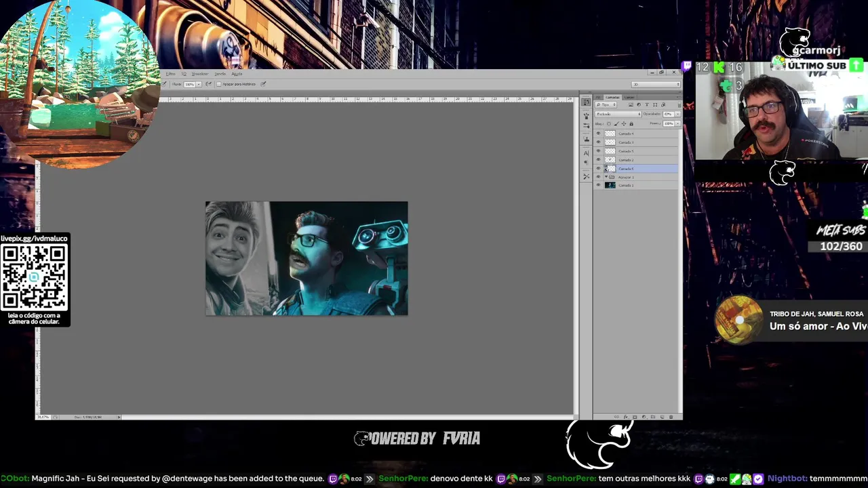This screenshot has width=868, height=488.
Task: Lock image pixels brush icon
Action: coord(616,124)
